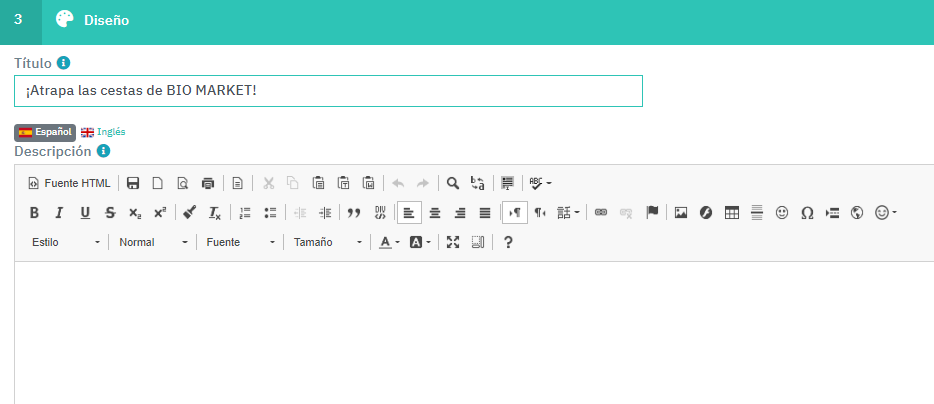Screen dimensions: 934x404
Task: Click the Create DIV Container icon
Action: pos(380,213)
